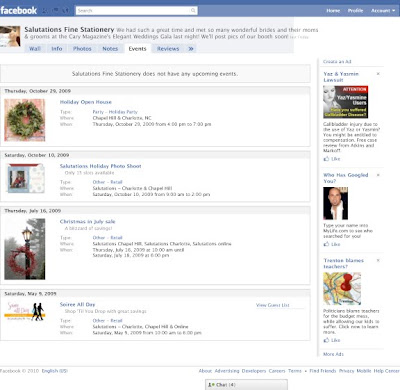Open Who Has Googled You ad title
Viewport: 400px width, 390px height.
[346, 178]
